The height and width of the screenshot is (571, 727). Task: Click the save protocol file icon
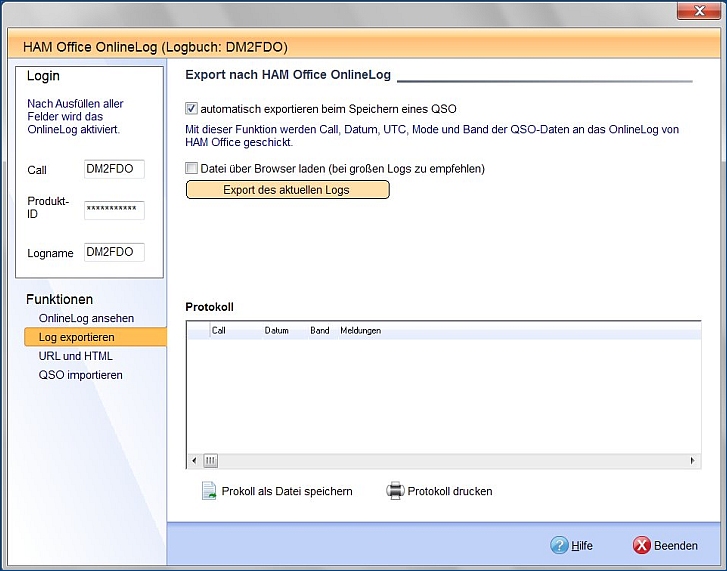click(x=209, y=491)
